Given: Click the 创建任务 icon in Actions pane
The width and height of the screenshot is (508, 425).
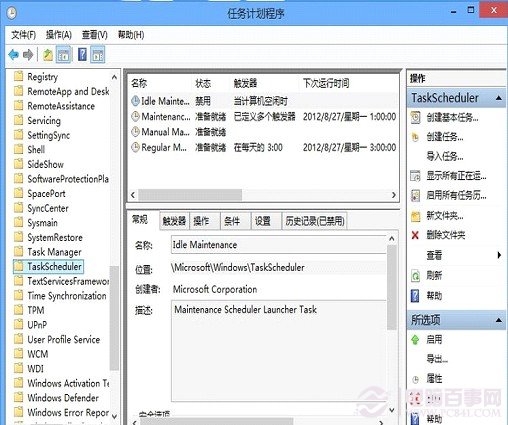Looking at the screenshot, I should pos(415,137).
